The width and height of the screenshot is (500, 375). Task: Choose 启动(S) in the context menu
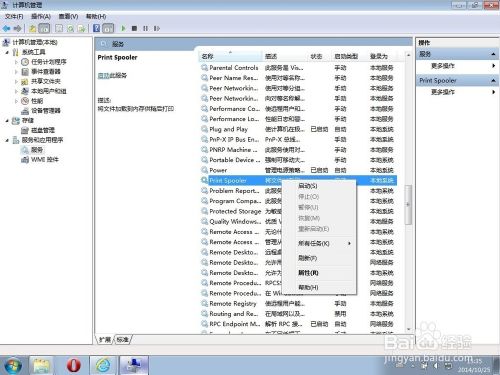319,186
